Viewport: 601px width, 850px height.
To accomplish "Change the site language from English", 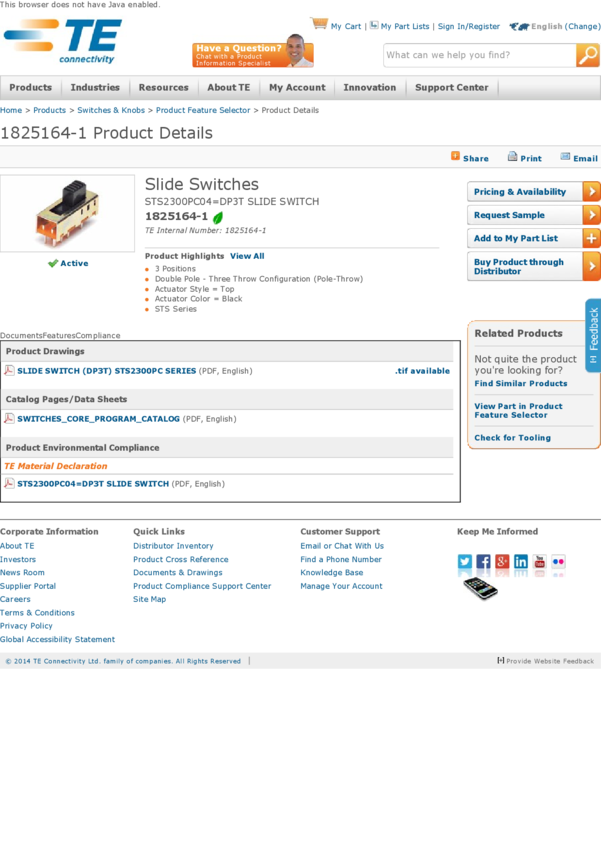I will [583, 27].
